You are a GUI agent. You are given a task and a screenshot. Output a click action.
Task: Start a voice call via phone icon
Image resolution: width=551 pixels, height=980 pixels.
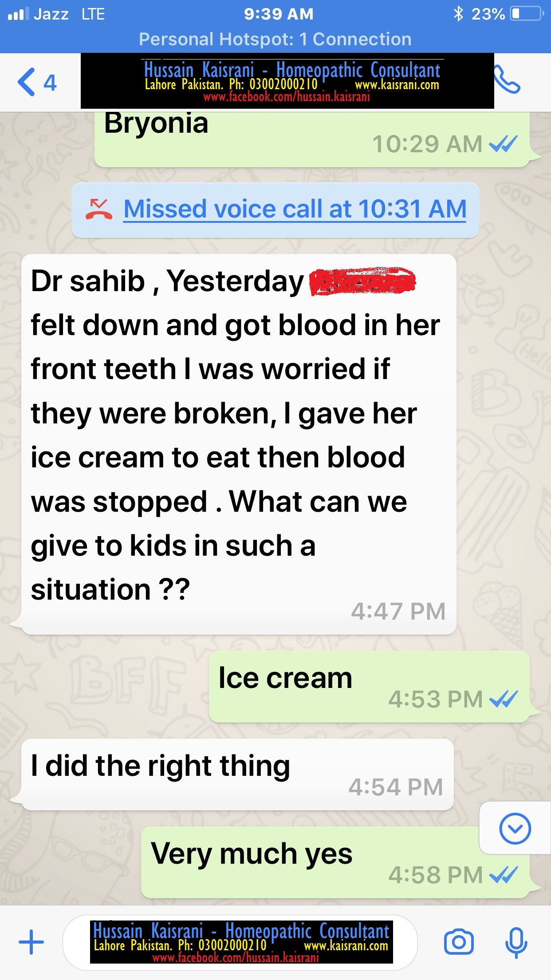[507, 80]
